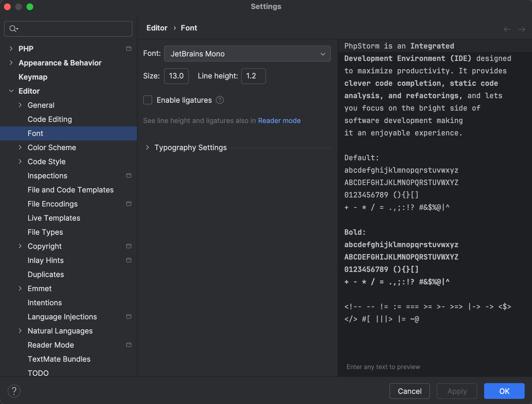The width and height of the screenshot is (532, 404).
Task: Navigate back using the left arrow icon
Action: pos(507,29)
